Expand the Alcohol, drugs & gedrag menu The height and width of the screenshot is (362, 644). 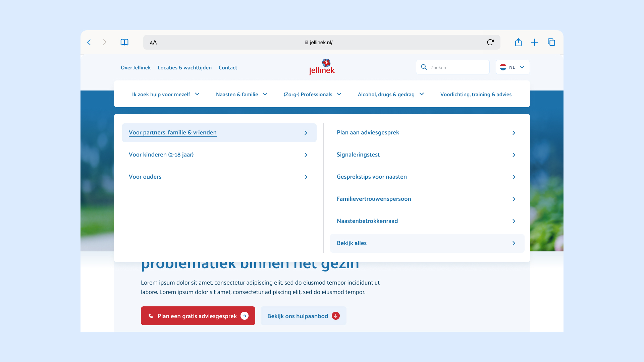391,95
